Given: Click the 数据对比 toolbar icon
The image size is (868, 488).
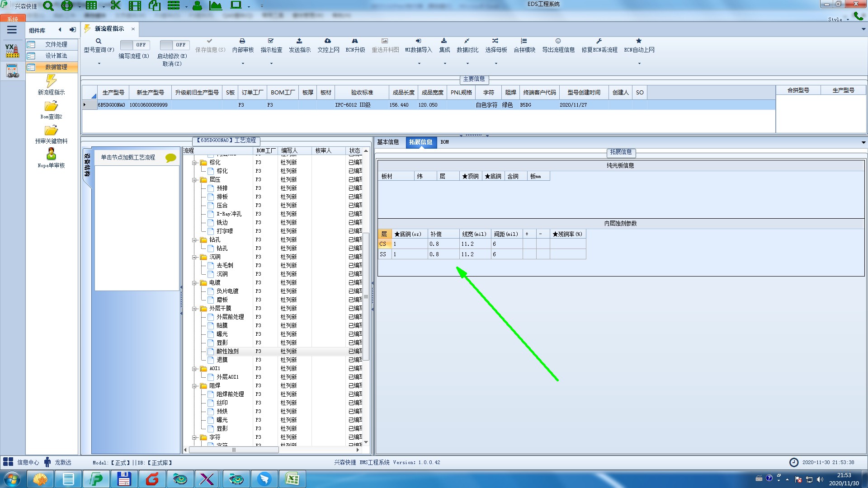Looking at the screenshot, I should tap(467, 41).
